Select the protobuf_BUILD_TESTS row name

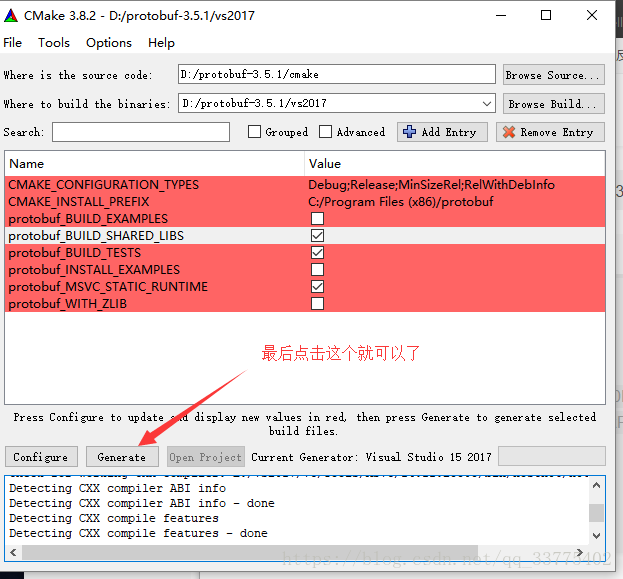[75, 253]
